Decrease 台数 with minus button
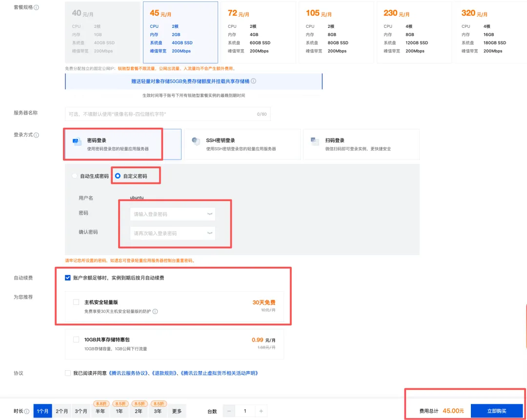The width and height of the screenshot is (527, 420). coord(229,411)
